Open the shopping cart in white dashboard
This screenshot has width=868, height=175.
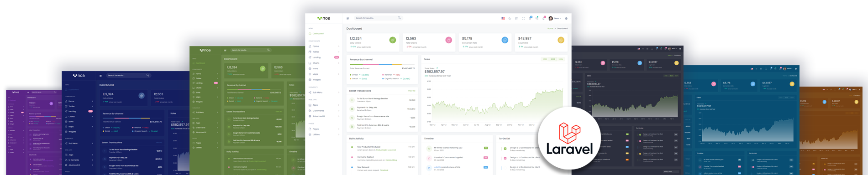pyautogui.click(x=530, y=18)
